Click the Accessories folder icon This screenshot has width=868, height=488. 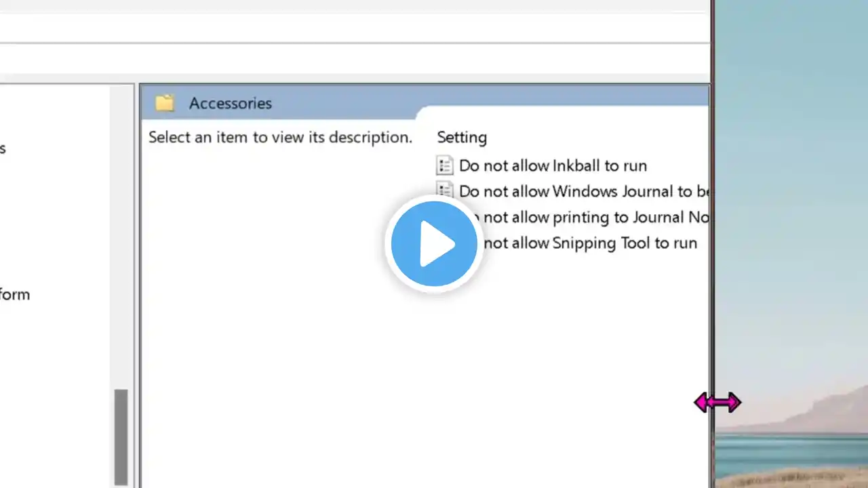point(165,103)
